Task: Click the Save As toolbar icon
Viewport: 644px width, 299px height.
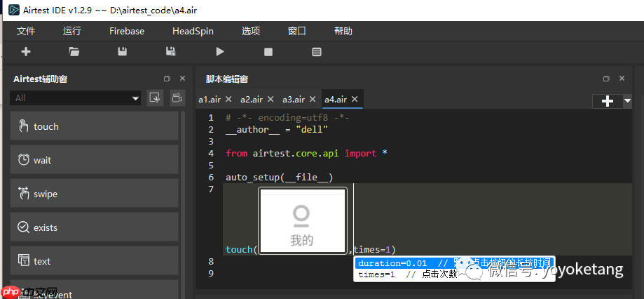Action: (x=171, y=52)
